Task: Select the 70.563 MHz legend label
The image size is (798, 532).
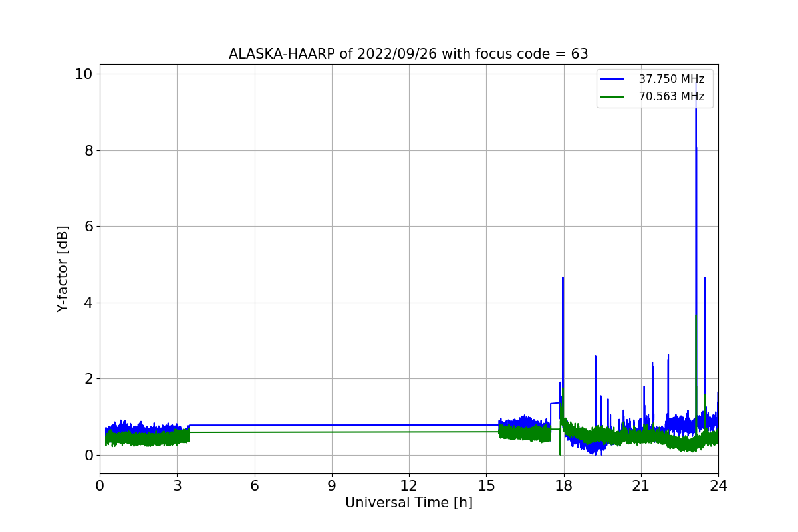Action: click(671, 96)
